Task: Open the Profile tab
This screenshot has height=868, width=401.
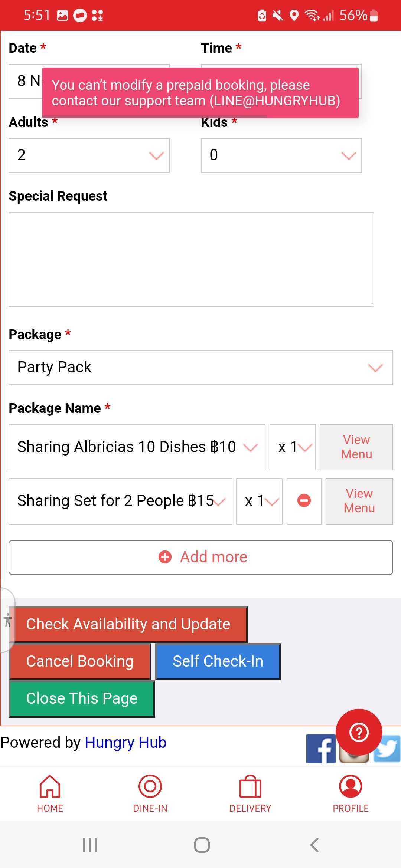Action: point(351,793)
